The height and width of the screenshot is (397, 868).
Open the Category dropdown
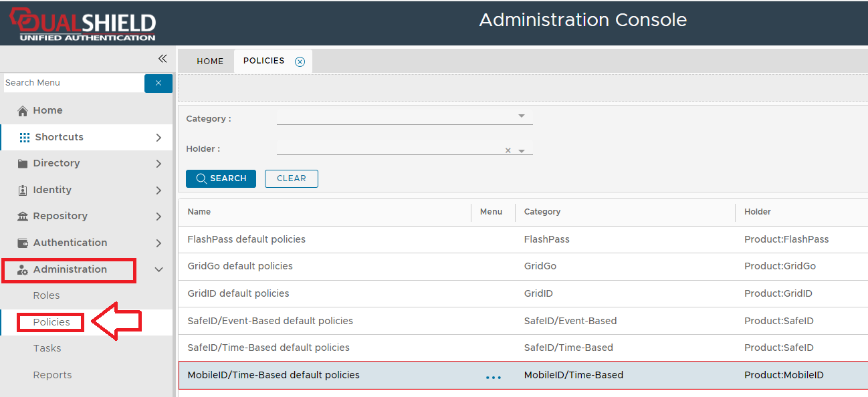tap(522, 116)
